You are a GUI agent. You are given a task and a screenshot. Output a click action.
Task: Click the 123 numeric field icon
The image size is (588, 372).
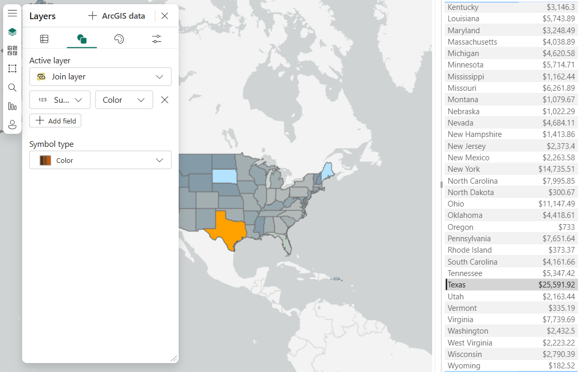[x=43, y=100]
